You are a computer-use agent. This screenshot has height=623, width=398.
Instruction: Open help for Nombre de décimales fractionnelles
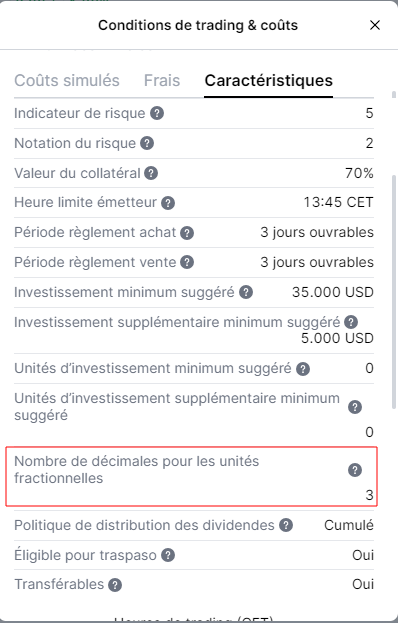pos(355,470)
